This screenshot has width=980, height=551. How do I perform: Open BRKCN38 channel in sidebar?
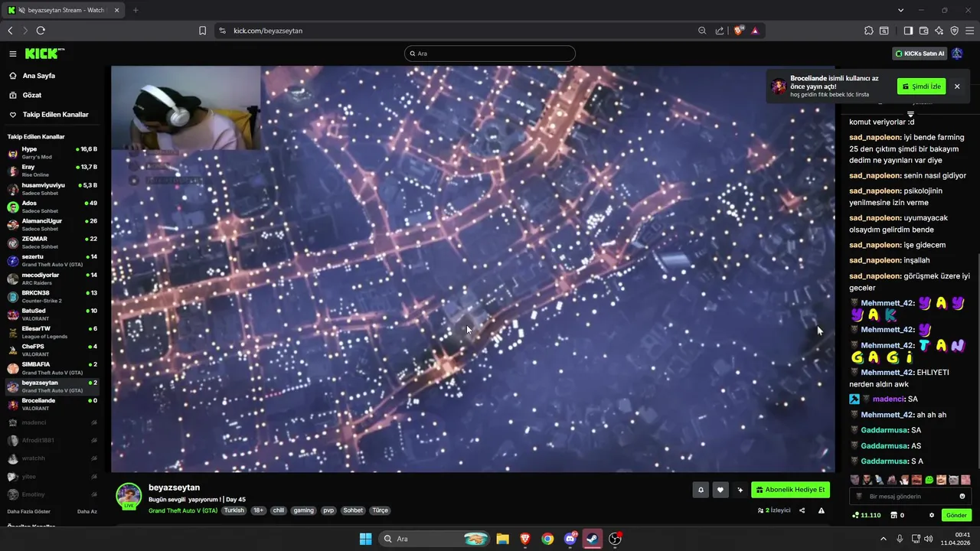pos(52,296)
